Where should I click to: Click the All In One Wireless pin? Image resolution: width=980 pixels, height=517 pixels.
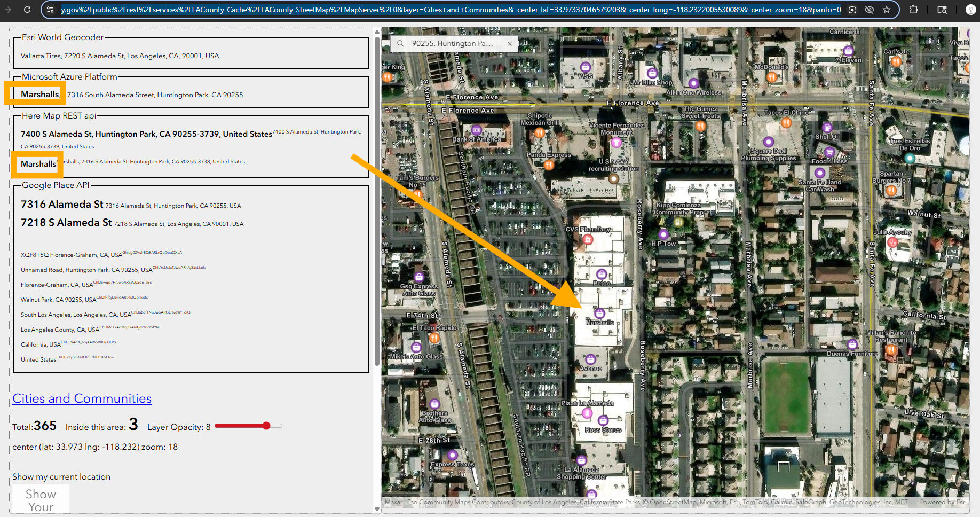click(693, 83)
